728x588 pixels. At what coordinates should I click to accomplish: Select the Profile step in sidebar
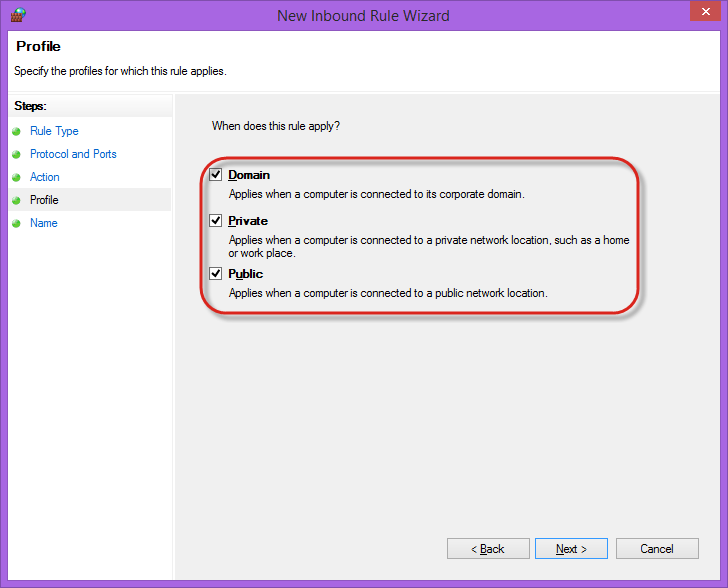point(44,200)
